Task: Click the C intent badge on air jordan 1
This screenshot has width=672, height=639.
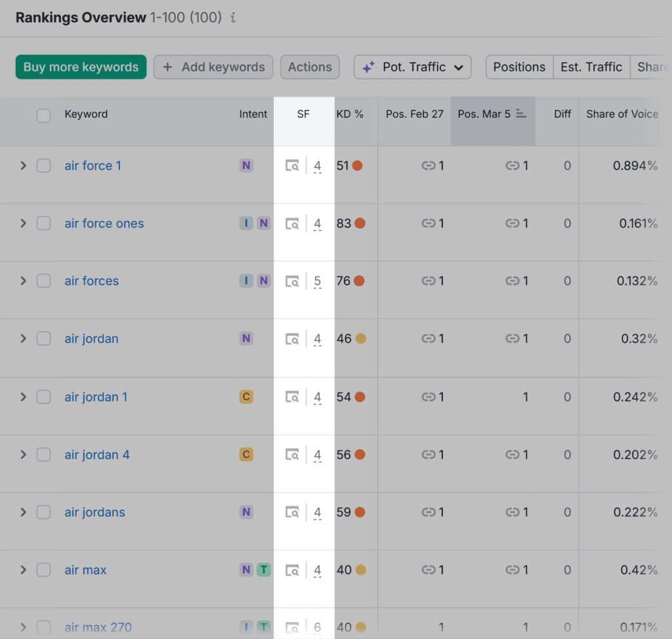Action: pos(246,396)
